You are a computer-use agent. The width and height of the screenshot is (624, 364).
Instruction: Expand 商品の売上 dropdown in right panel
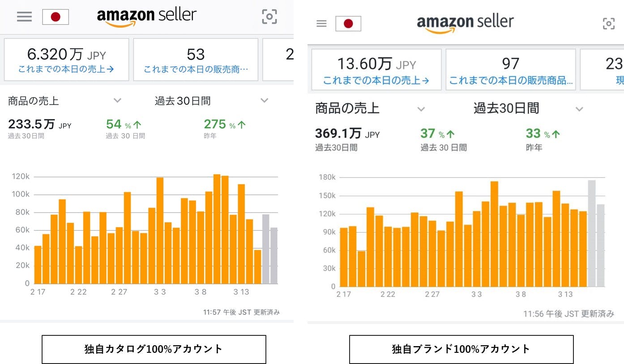[x=421, y=109]
